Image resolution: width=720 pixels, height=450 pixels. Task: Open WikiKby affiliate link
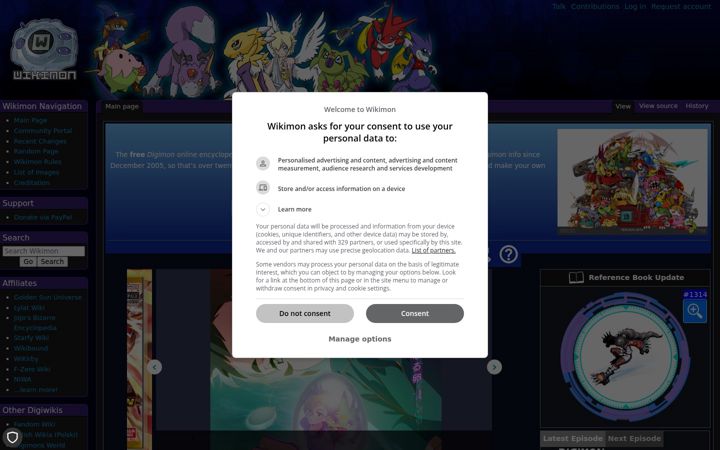point(26,359)
